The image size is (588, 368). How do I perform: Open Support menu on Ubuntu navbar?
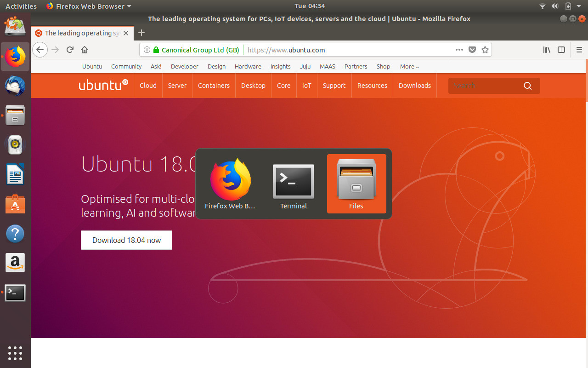click(334, 86)
